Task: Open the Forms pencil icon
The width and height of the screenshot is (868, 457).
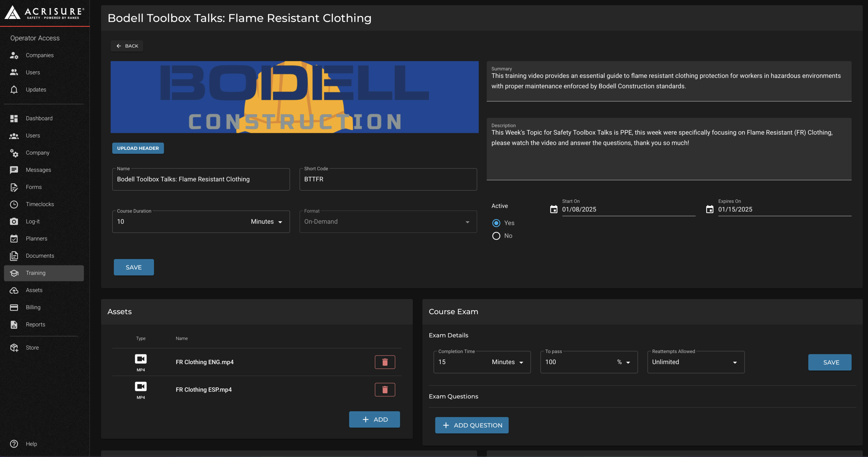Action: (14, 187)
